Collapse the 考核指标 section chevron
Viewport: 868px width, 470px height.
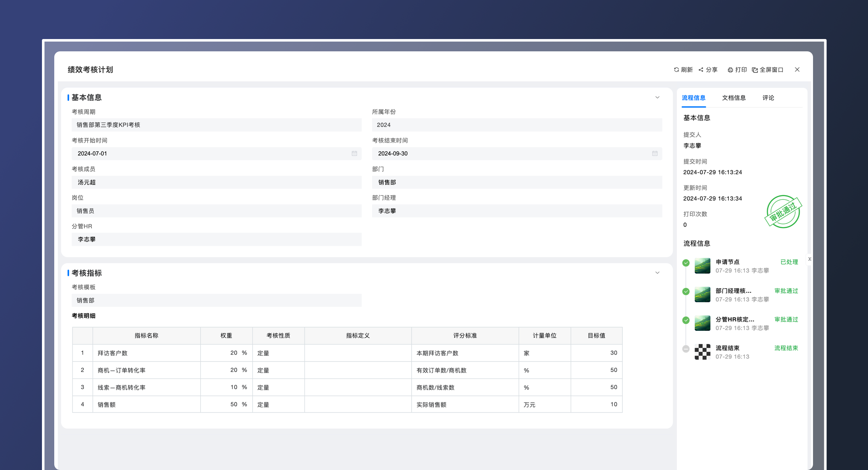pos(657,273)
